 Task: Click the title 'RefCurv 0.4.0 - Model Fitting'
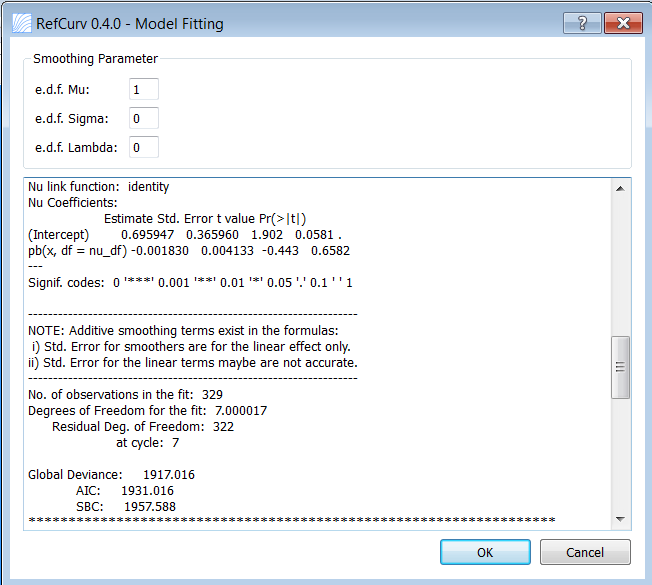point(130,24)
